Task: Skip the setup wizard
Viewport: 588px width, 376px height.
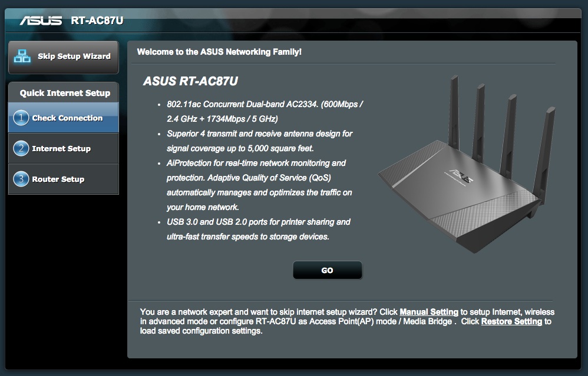Action: pyautogui.click(x=64, y=57)
